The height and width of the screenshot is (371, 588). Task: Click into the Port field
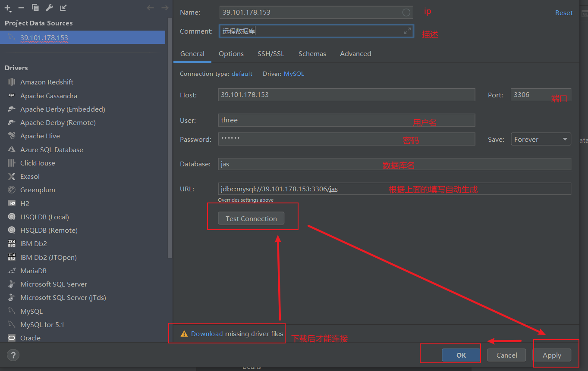coord(541,95)
